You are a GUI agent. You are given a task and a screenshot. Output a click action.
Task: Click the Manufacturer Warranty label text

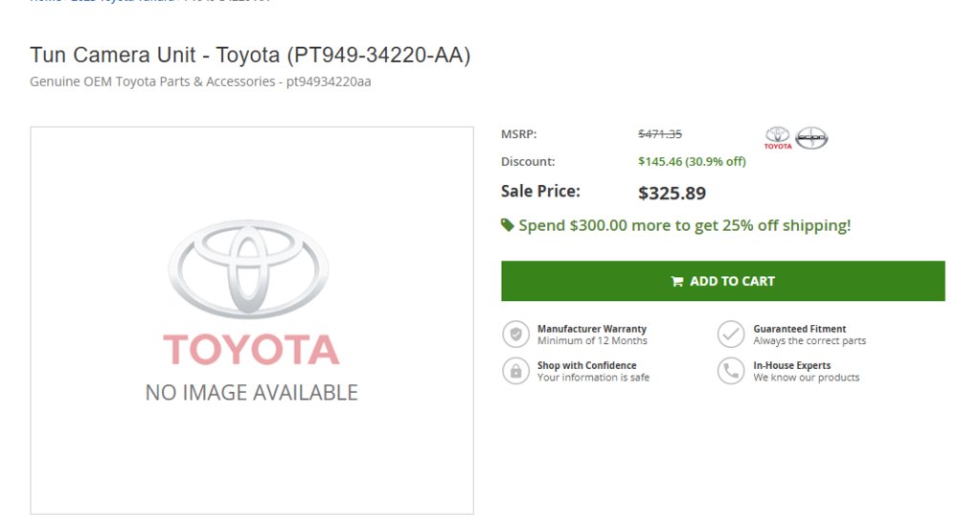click(x=592, y=329)
